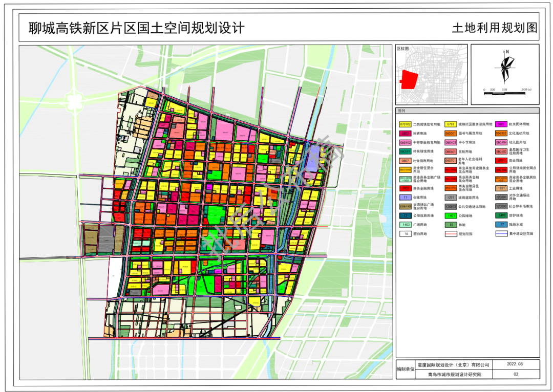Select the 集中建设区范围 blue legend entry
Viewport: 553px width, 392px height.
tap(502, 233)
